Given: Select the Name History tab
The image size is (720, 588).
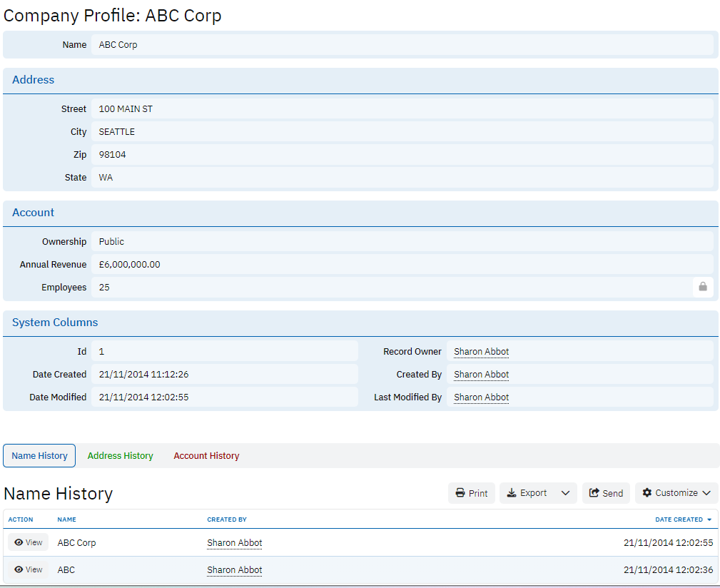Looking at the screenshot, I should coord(39,456).
